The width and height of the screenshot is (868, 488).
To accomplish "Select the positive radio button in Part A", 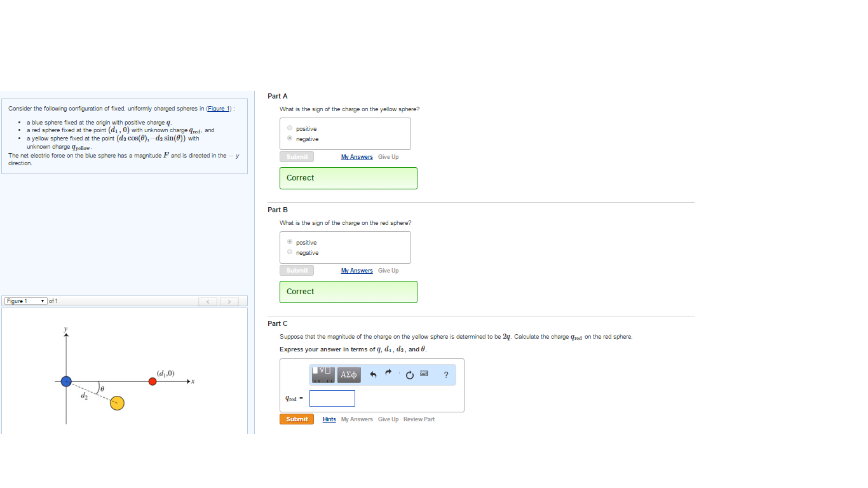I will click(x=289, y=128).
